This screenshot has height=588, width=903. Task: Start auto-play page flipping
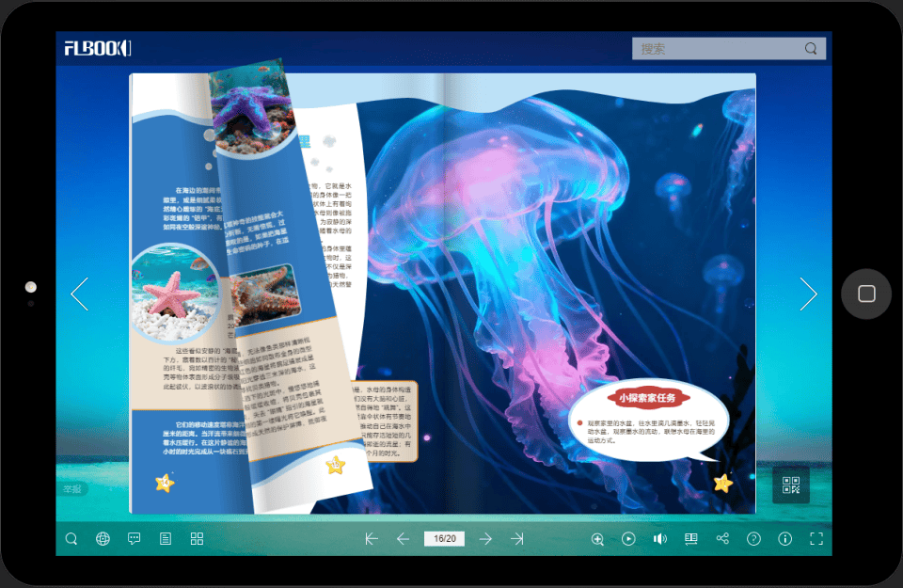[x=628, y=539]
